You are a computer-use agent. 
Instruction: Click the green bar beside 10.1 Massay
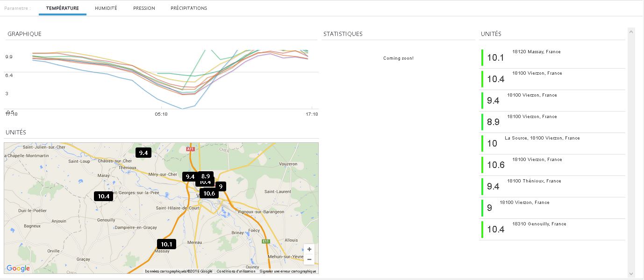click(482, 58)
